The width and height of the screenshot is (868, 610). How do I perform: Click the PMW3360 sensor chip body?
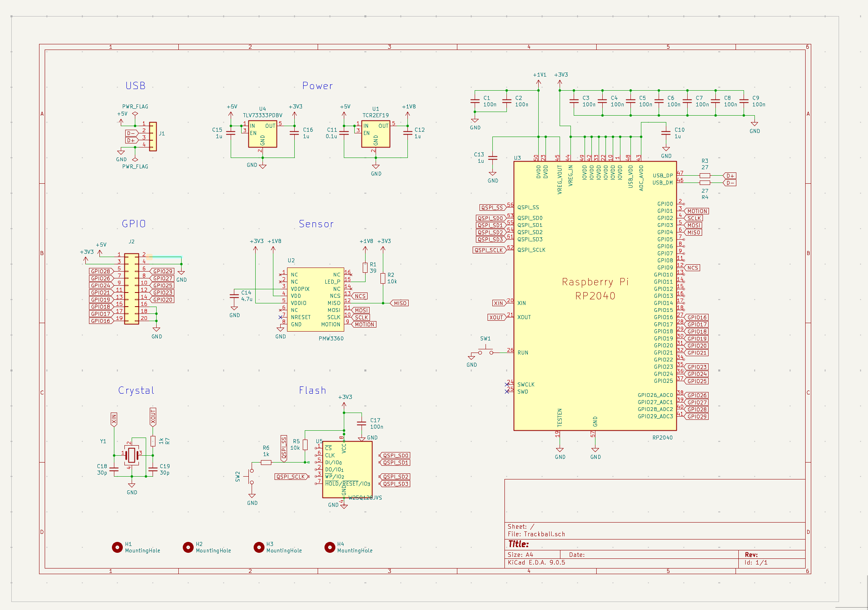316,300
